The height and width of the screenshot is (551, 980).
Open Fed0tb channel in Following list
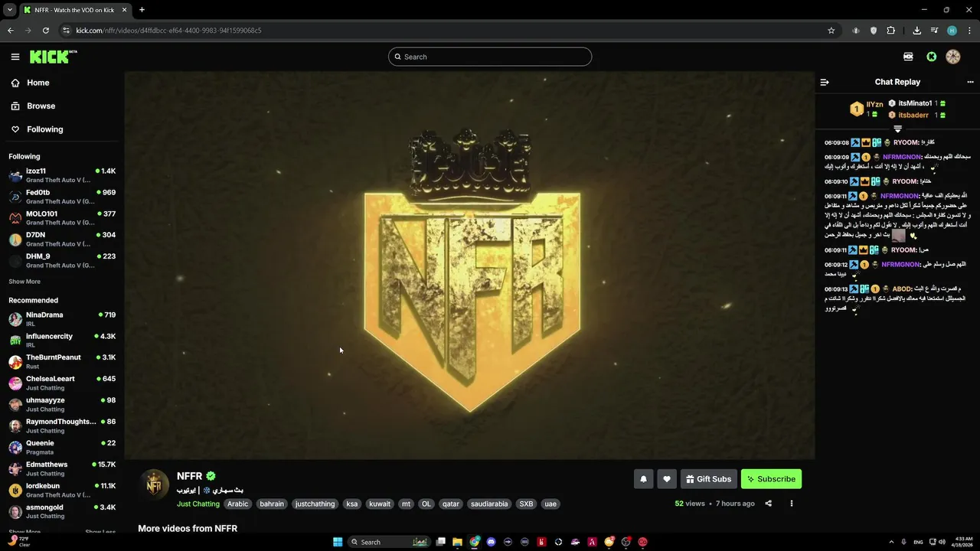(62, 197)
